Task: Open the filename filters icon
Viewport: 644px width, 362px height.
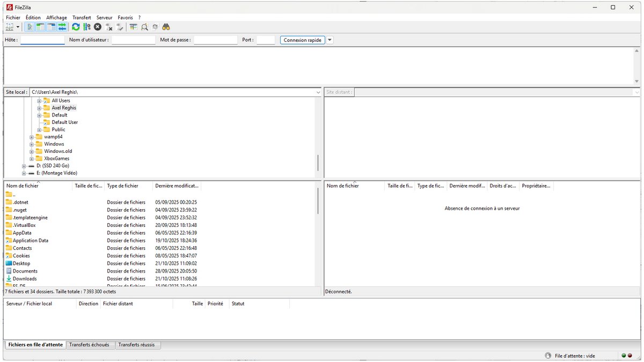Action: coord(133,27)
